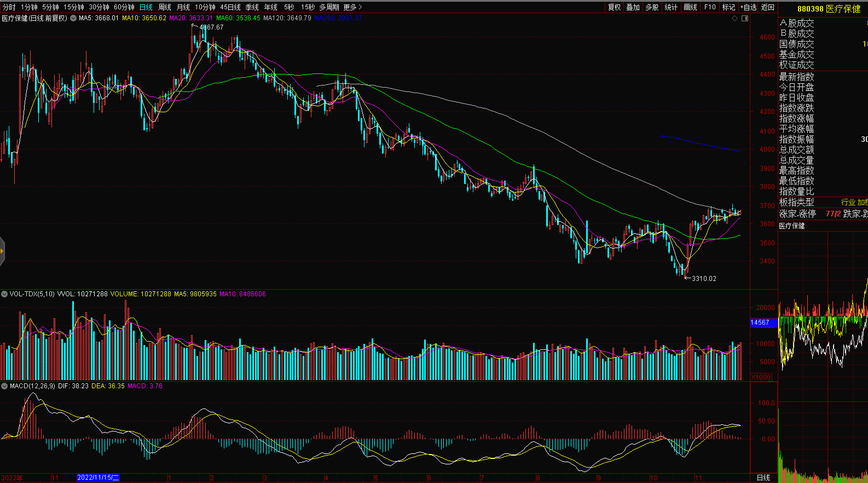Click MA250: 3987.37 indicator label
The width and height of the screenshot is (868, 483).
click(x=338, y=18)
